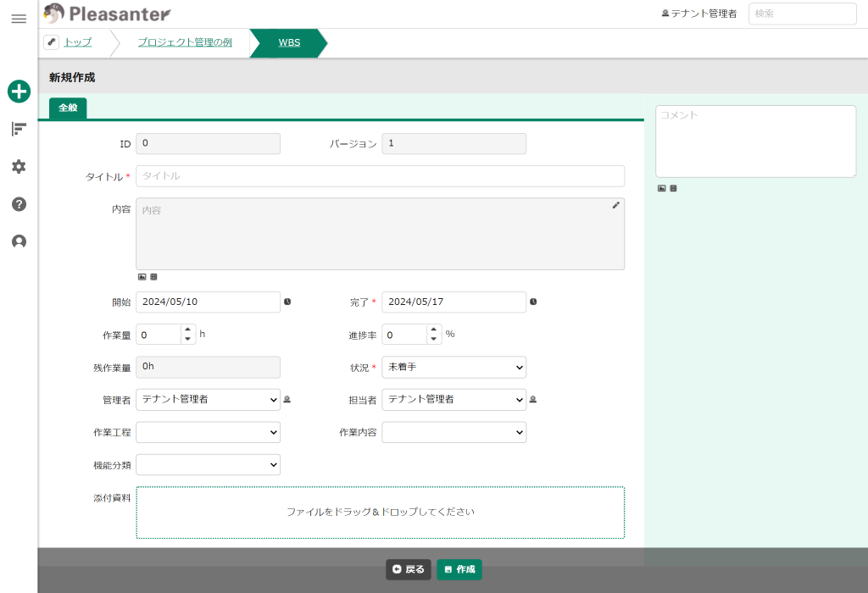Go to プロジェクト管理の例 breadcrumb link
This screenshot has width=868, height=593.
(185, 42)
